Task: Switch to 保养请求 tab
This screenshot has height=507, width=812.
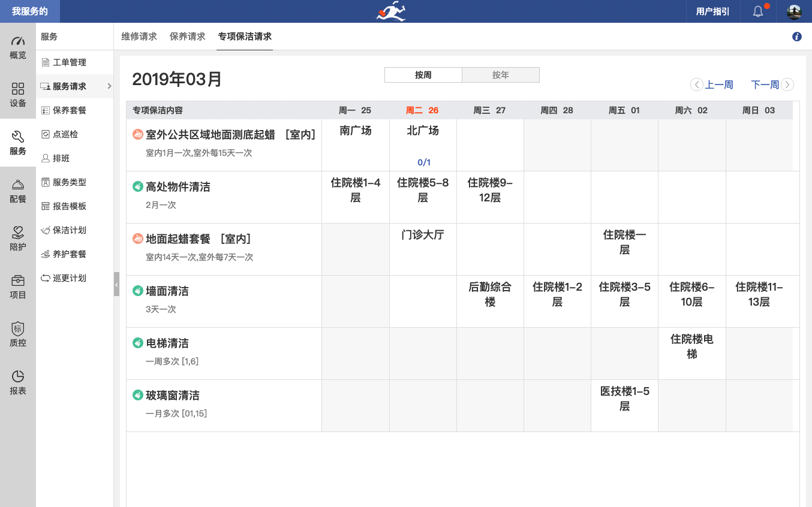Action: [188, 37]
